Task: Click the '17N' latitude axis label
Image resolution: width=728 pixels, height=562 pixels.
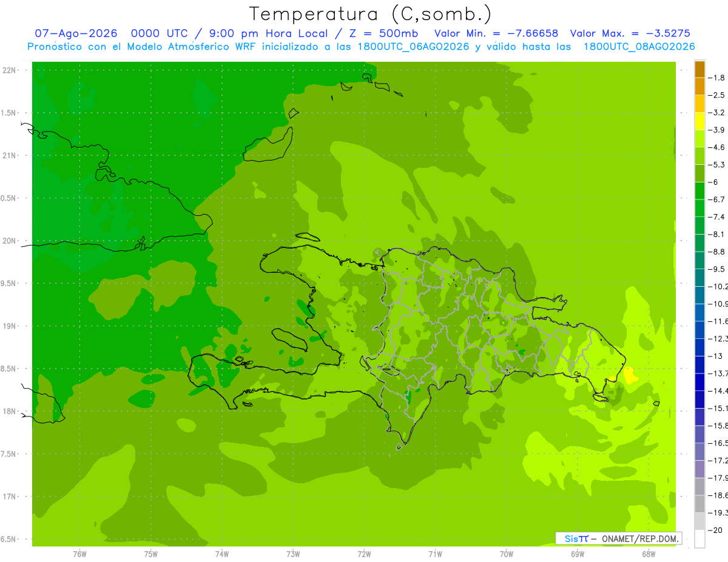Action: point(10,497)
